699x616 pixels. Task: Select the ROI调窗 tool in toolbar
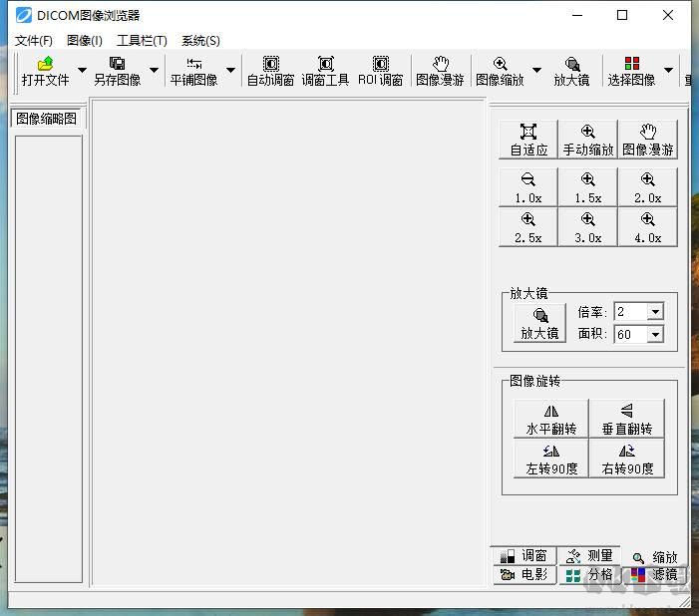[380, 71]
